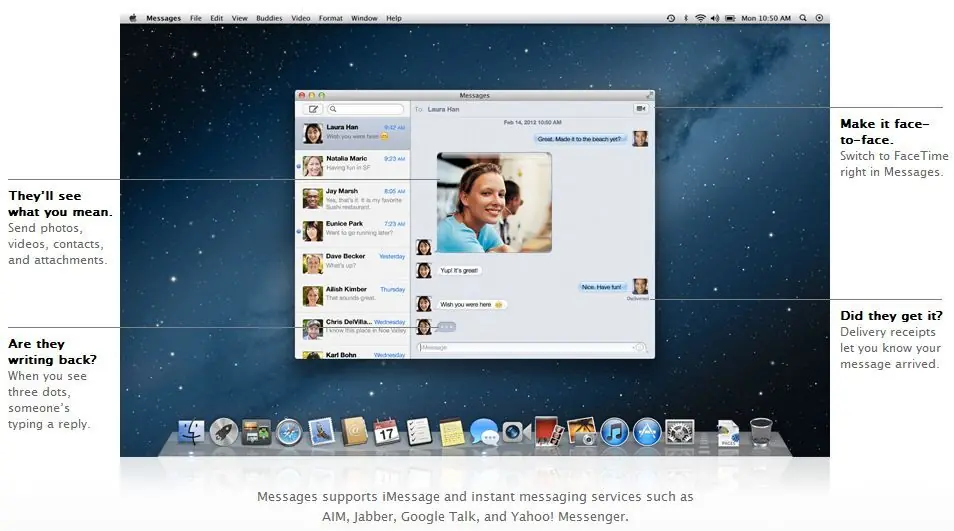Image resolution: width=954 pixels, height=531 pixels.
Task: Launch iTunes music note icon in the Dock
Action: [x=615, y=432]
